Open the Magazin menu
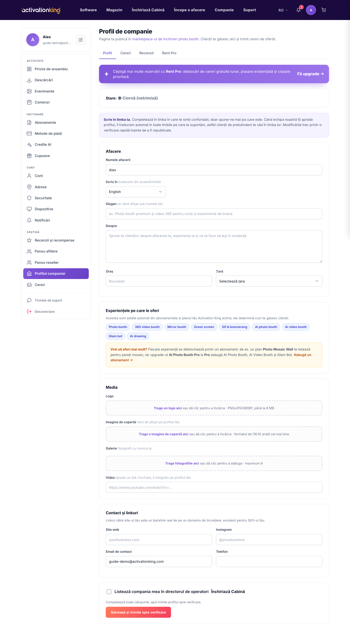The width and height of the screenshot is (350, 644). 114,10
